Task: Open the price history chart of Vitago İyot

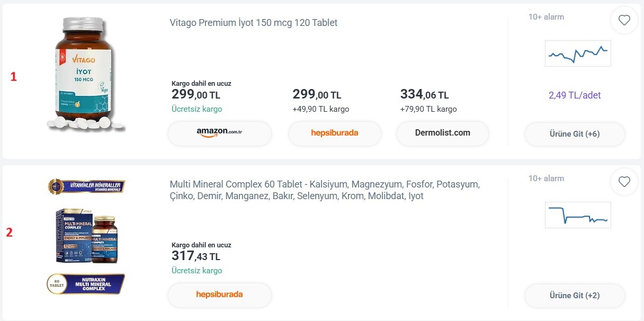Action: (578, 53)
